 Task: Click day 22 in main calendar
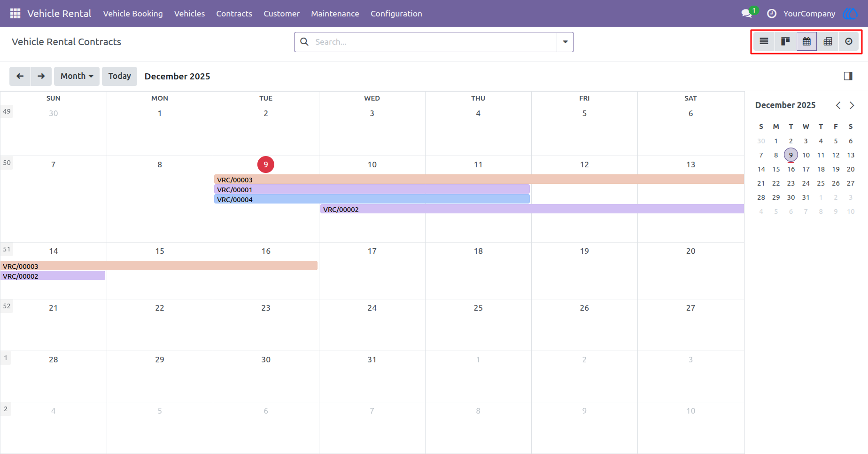pos(160,308)
